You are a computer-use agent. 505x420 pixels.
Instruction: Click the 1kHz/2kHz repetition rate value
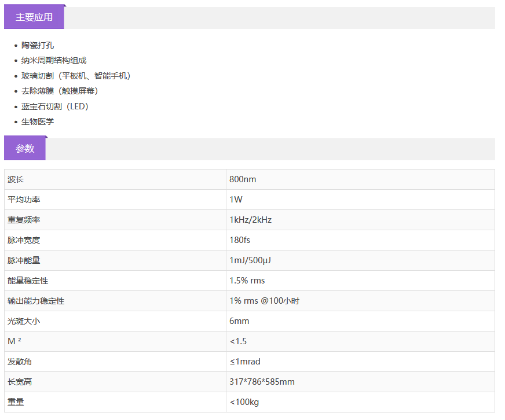pos(250,220)
